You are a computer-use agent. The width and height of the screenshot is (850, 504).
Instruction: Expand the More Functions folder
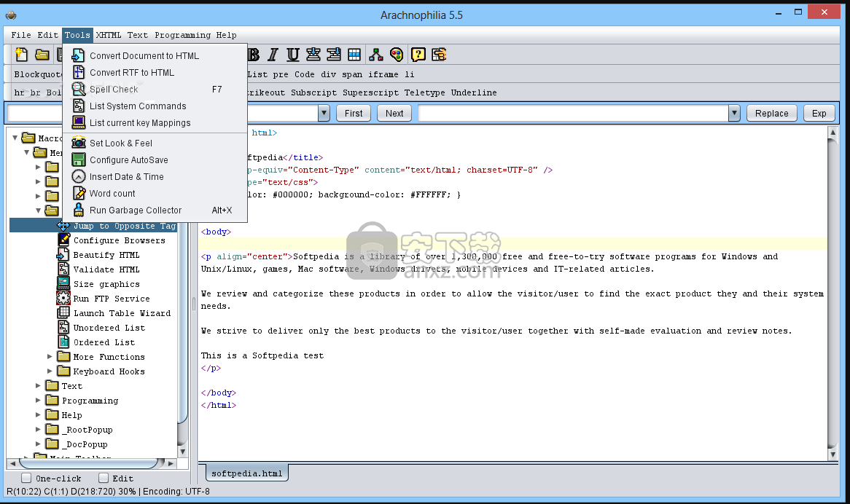pyautogui.click(x=50, y=356)
